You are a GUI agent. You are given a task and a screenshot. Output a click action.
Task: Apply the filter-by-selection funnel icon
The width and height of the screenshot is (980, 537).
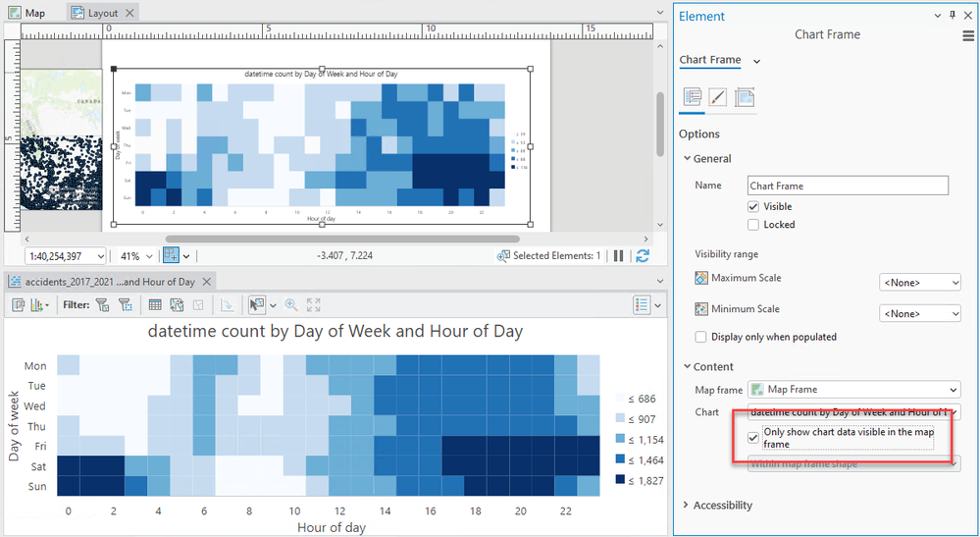point(102,305)
